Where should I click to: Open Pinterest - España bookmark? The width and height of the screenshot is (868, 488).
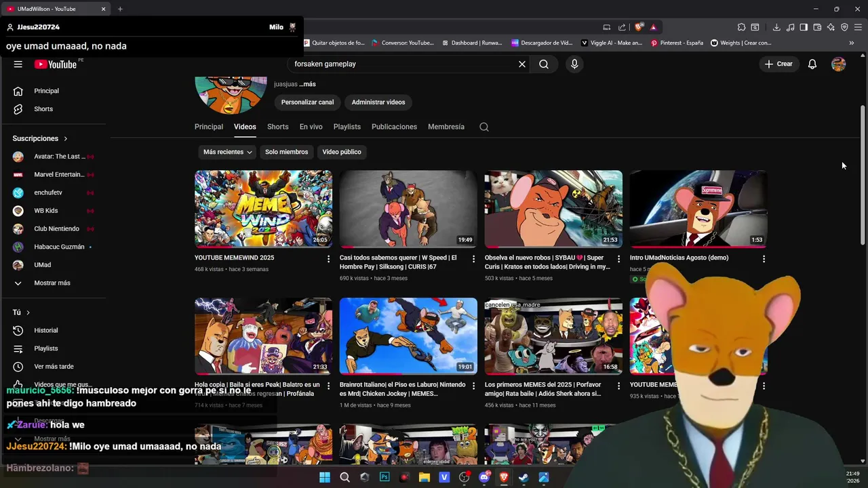[677, 43]
